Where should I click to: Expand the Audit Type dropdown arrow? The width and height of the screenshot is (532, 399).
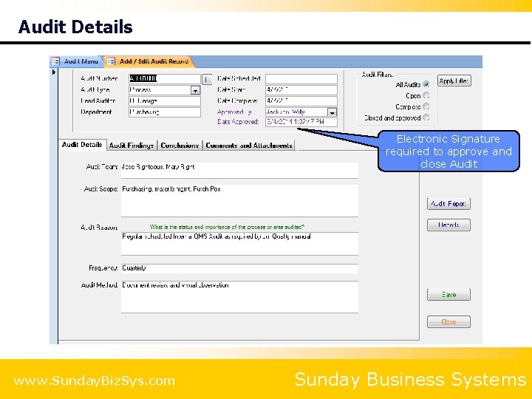pos(195,90)
